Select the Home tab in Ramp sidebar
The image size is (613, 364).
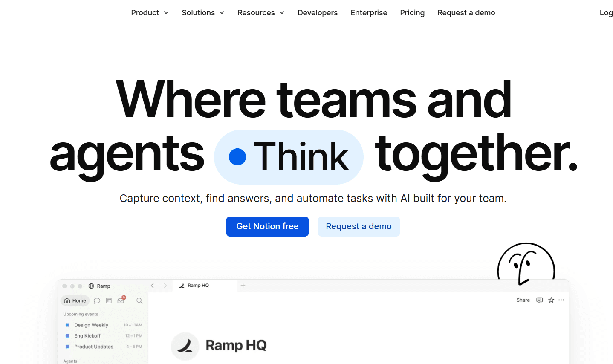coord(75,300)
